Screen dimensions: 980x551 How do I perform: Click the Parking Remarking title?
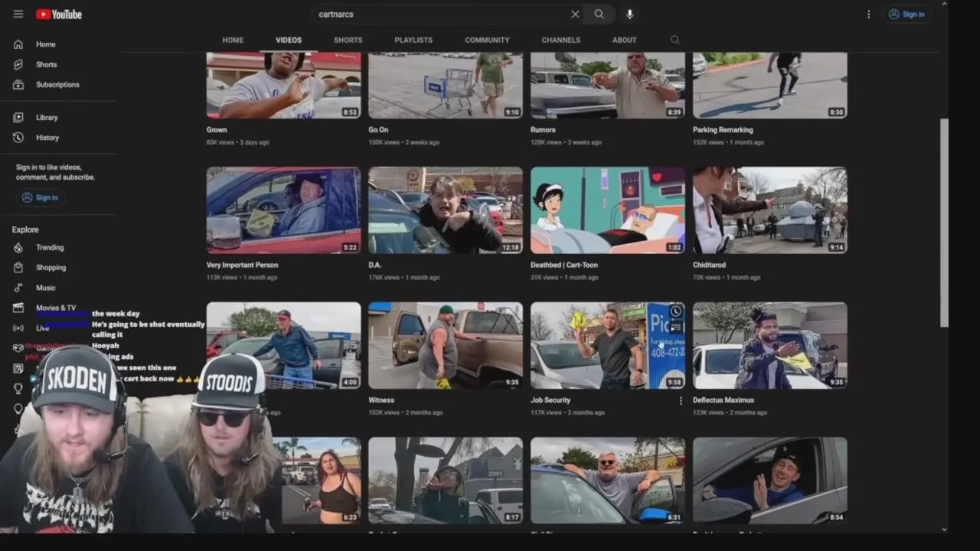[723, 130]
